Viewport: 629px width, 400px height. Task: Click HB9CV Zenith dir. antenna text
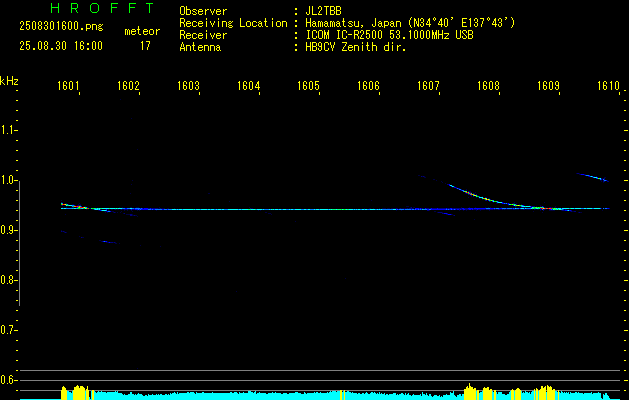[356, 47]
